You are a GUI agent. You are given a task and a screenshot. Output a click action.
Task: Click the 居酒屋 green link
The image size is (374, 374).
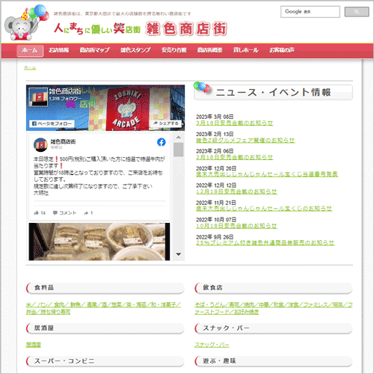(33, 345)
